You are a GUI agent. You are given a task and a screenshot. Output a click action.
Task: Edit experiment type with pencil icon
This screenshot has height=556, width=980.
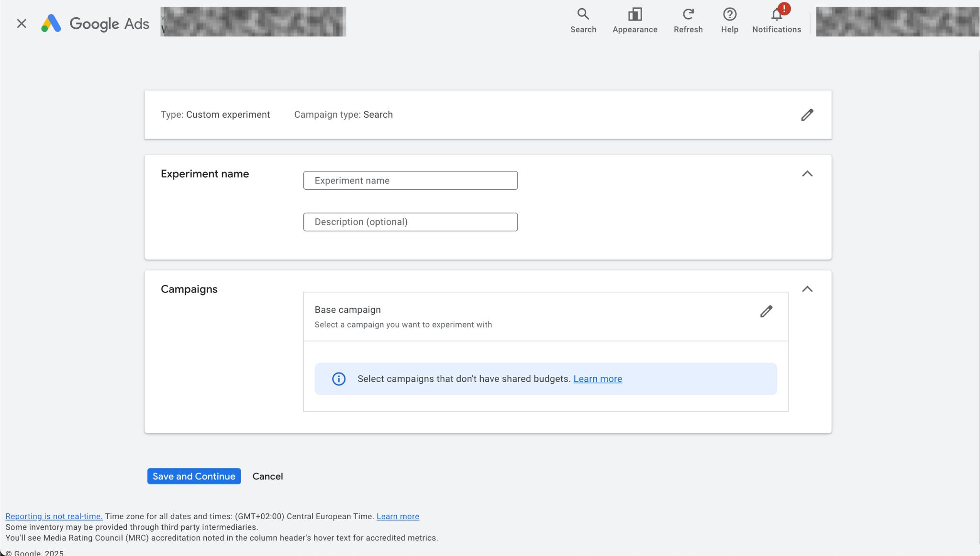(x=807, y=115)
